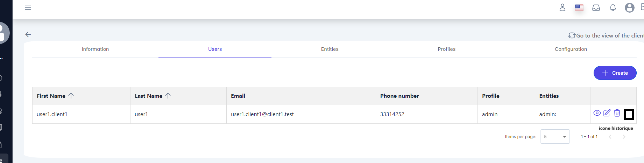Click the back arrow icon
Screen dimensions: 644x163
click(28, 34)
